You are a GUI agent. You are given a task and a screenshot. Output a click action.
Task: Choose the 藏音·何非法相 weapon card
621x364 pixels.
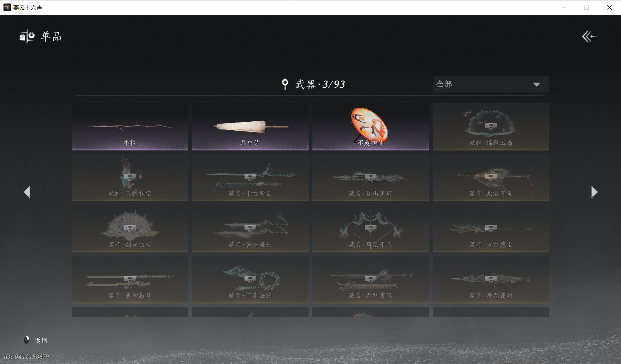[x=250, y=279]
